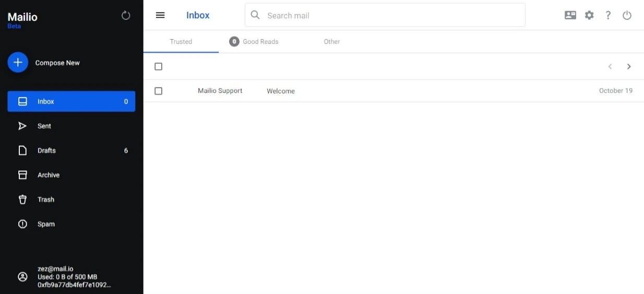Viewport: 644px width, 294px height.
Task: Select the Trusted tab
Action: (x=181, y=42)
